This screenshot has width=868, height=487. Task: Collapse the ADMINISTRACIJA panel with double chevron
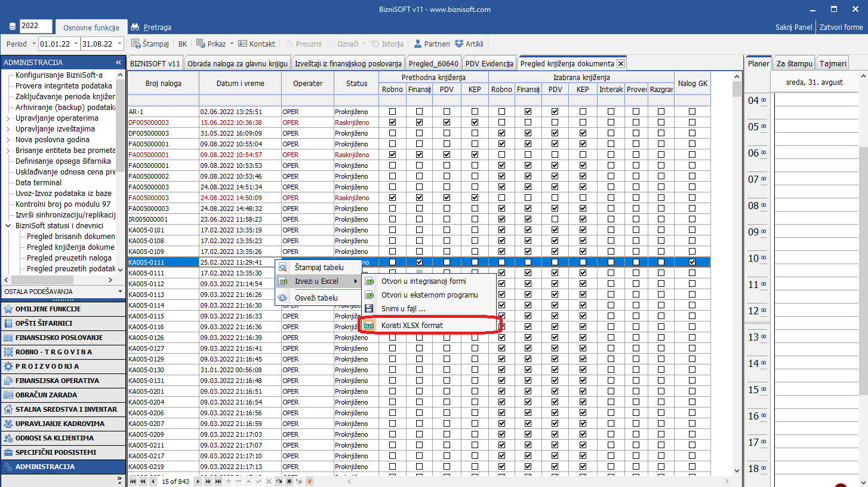tap(118, 63)
